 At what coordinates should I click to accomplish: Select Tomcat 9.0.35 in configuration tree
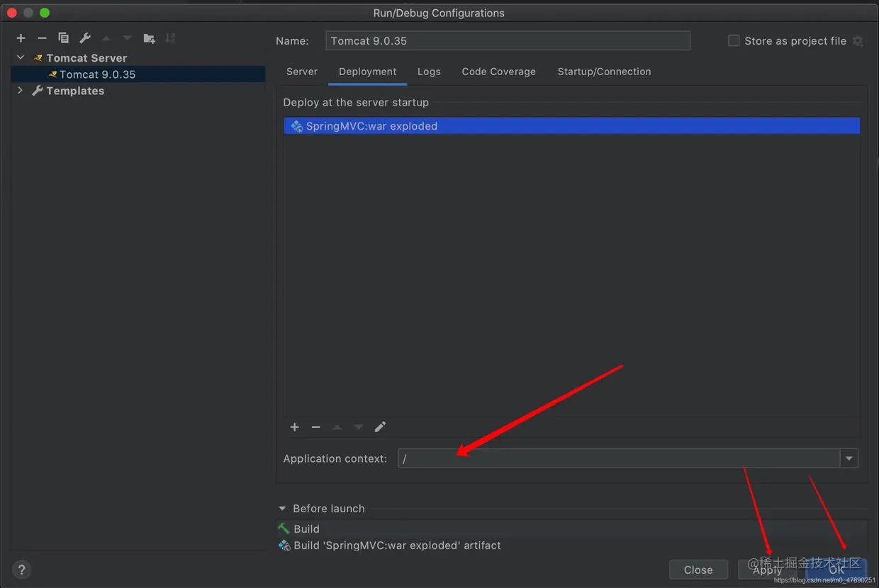[x=138, y=74]
